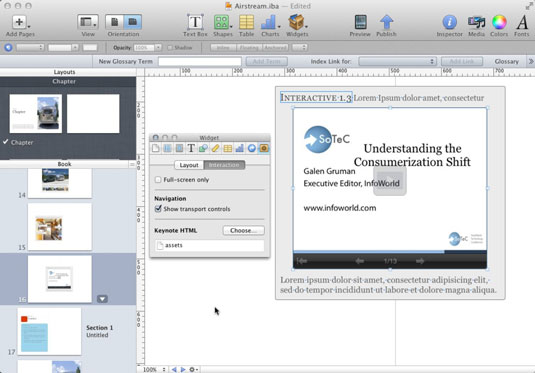The height and width of the screenshot is (373, 535).
Task: Open the Colors picker wheel
Action: click(499, 23)
